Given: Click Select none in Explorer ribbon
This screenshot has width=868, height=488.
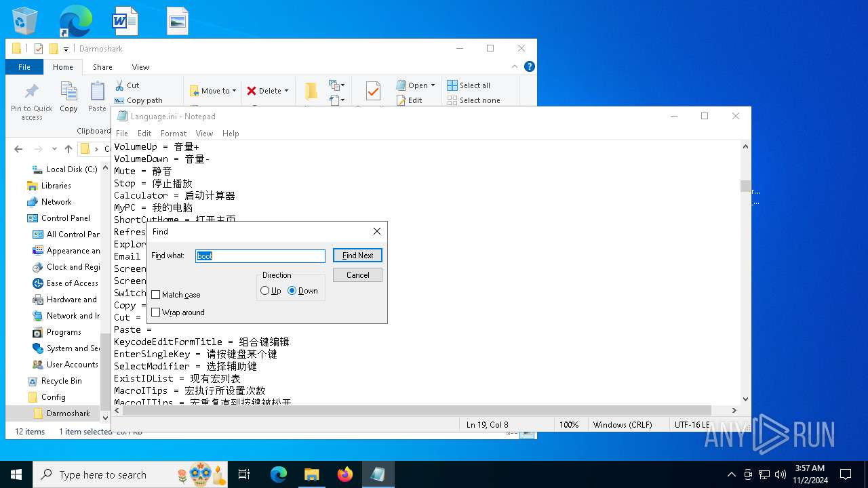Looking at the screenshot, I should pos(473,100).
